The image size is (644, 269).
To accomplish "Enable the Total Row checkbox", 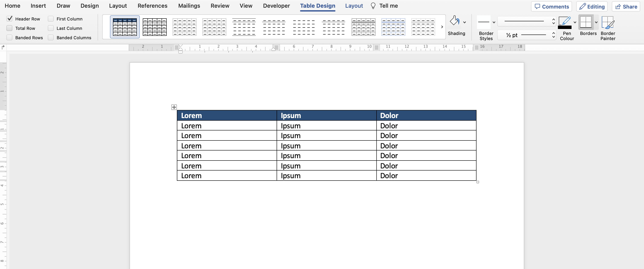I will [10, 28].
